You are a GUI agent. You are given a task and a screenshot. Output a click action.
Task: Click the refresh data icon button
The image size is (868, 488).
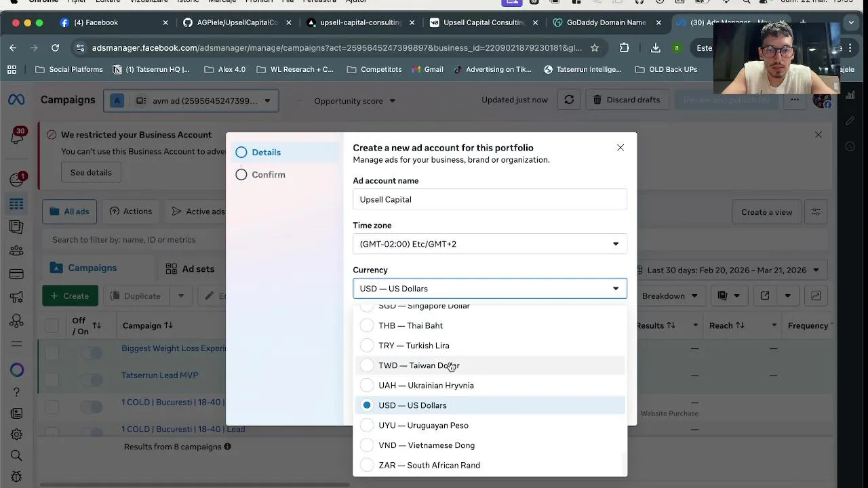pyautogui.click(x=569, y=100)
